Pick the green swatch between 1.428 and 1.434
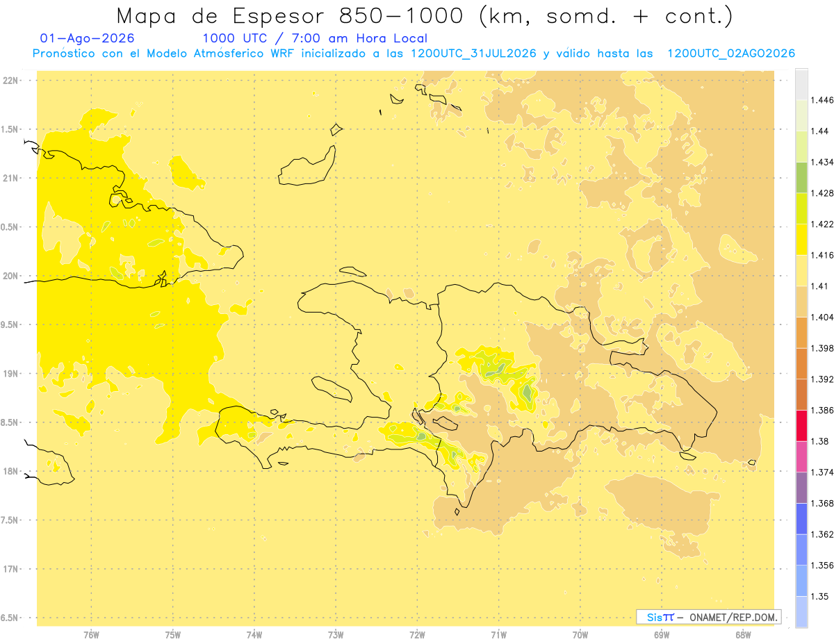This screenshot has width=834, height=644. [x=801, y=177]
